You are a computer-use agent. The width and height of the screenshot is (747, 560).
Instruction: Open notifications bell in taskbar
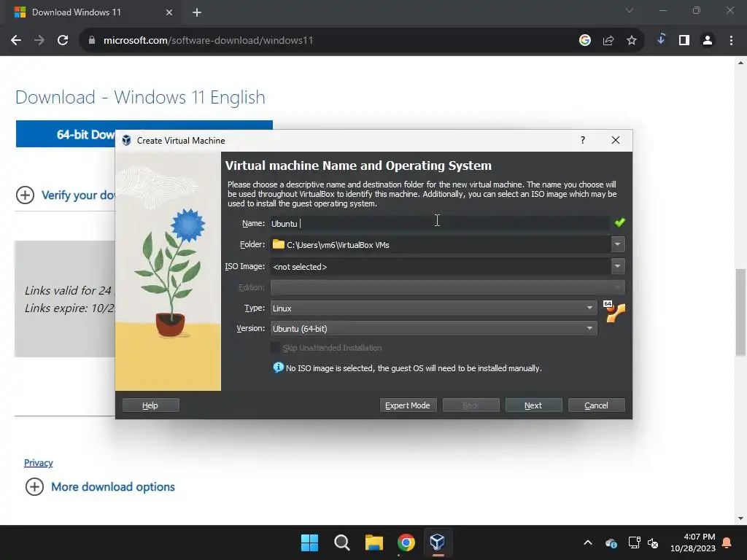[x=727, y=542]
